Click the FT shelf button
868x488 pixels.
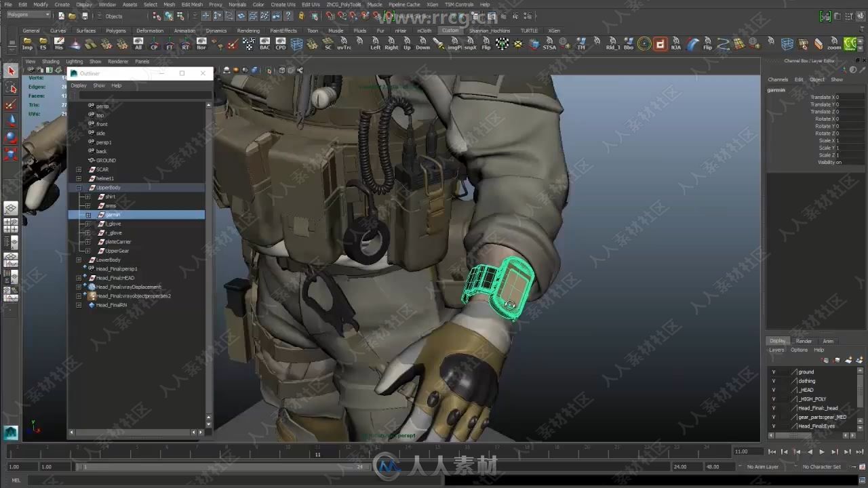170,45
